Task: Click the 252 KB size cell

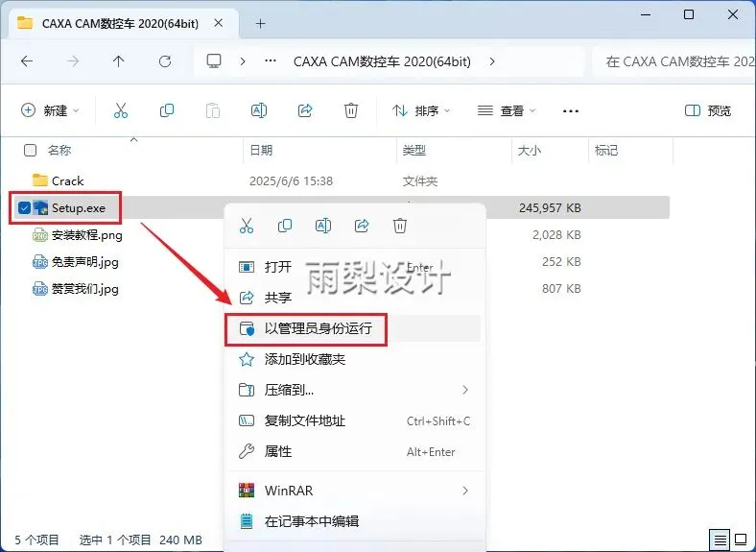Action: click(x=561, y=261)
